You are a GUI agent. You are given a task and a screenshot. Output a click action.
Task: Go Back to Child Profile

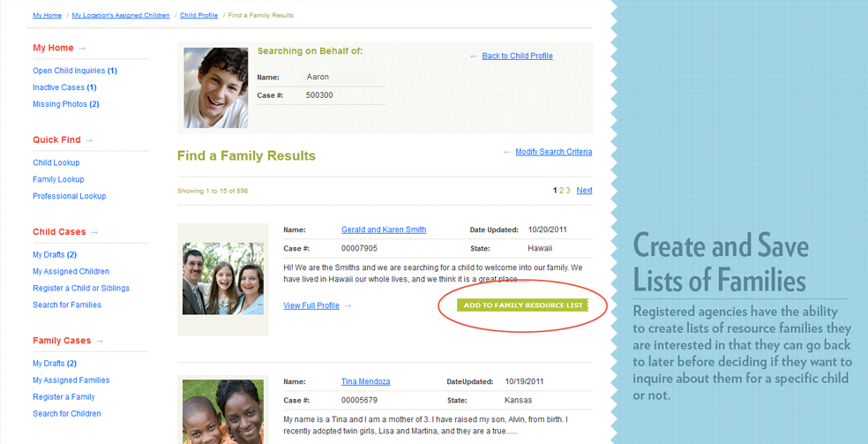pyautogui.click(x=517, y=56)
